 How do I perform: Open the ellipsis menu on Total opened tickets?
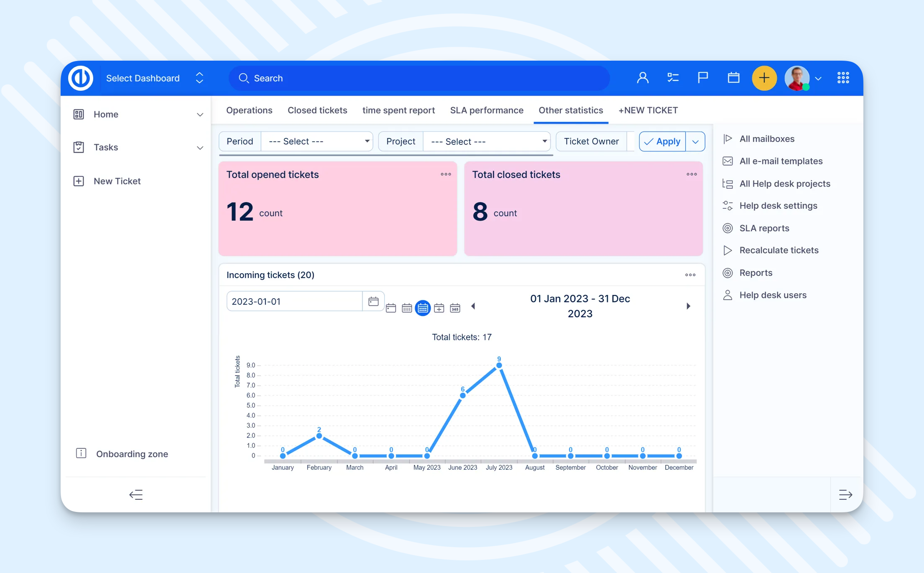pos(446,174)
